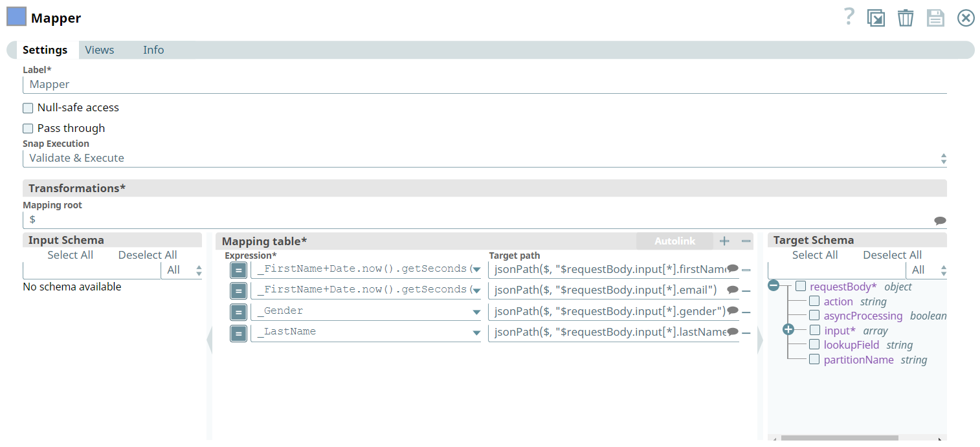980x447 pixels.
Task: Click the _LastName expression field
Action: click(366, 332)
